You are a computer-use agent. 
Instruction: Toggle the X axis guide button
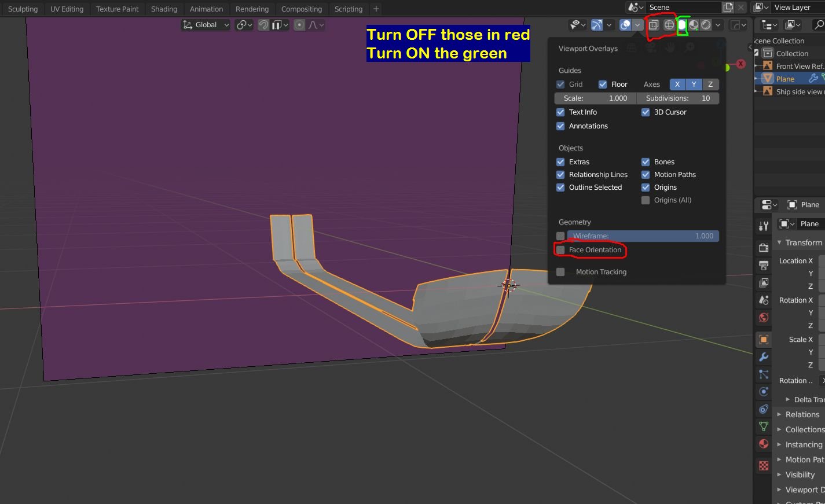tap(677, 84)
